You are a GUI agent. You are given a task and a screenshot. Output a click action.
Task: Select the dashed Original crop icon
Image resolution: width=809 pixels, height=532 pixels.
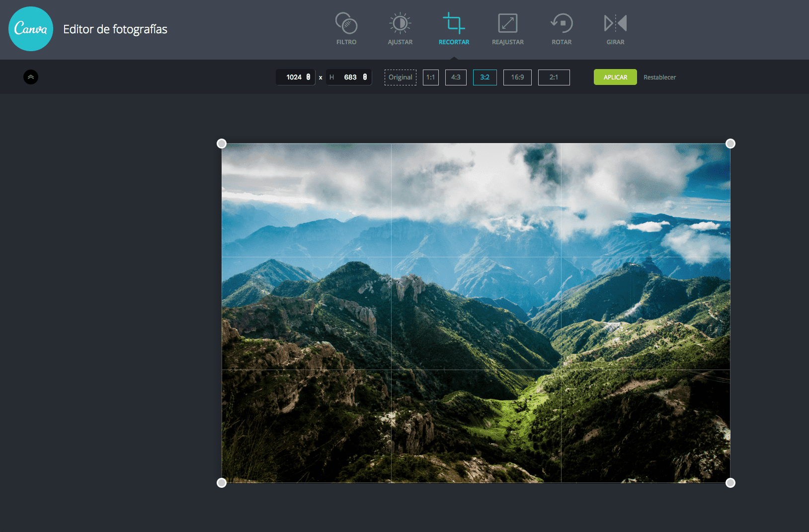pyautogui.click(x=400, y=77)
